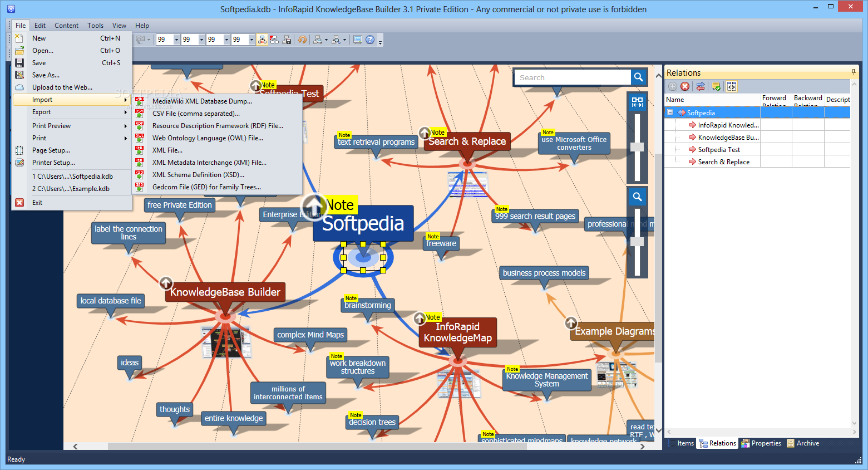Click the business process models node

(x=544, y=273)
